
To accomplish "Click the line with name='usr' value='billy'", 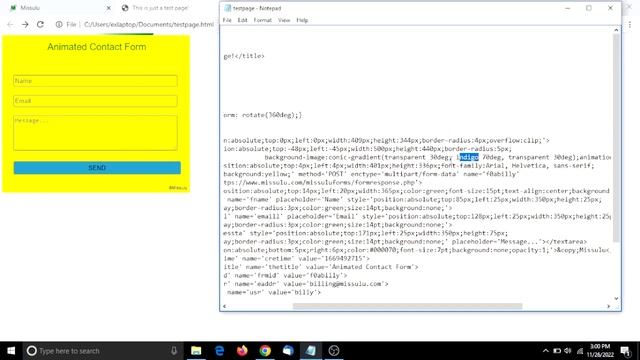I will click(x=273, y=292).
